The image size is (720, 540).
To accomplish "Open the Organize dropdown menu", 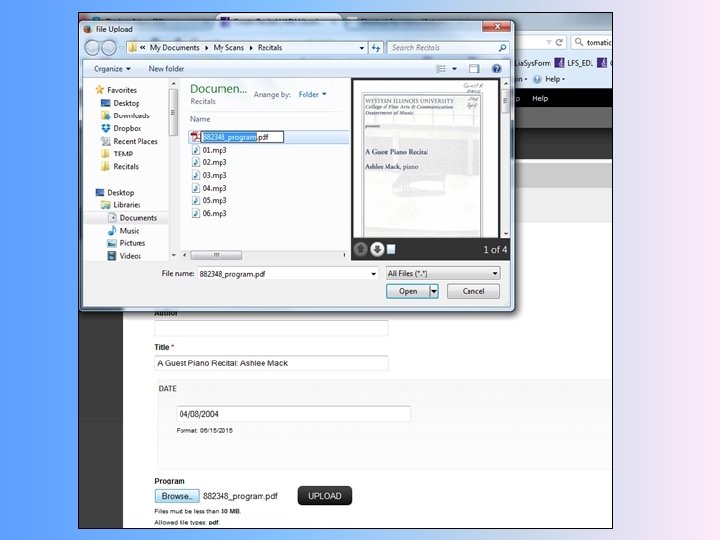I will 112,69.
